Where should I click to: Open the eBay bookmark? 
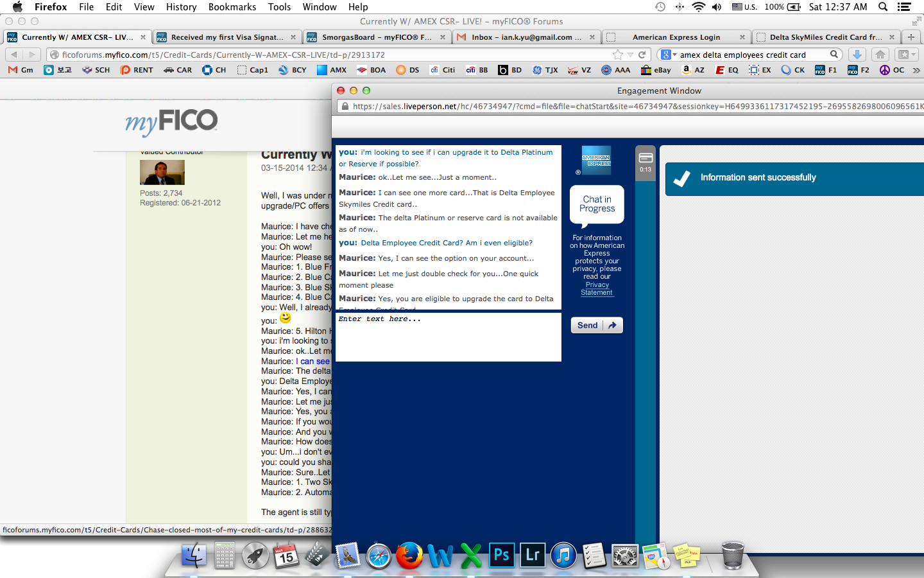tap(656, 70)
